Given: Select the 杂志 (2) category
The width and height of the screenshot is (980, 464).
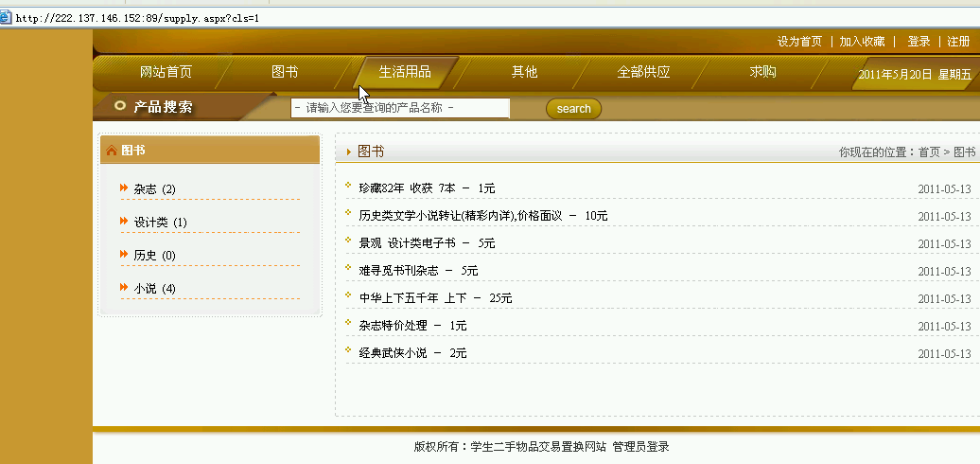Looking at the screenshot, I should pos(154,188).
